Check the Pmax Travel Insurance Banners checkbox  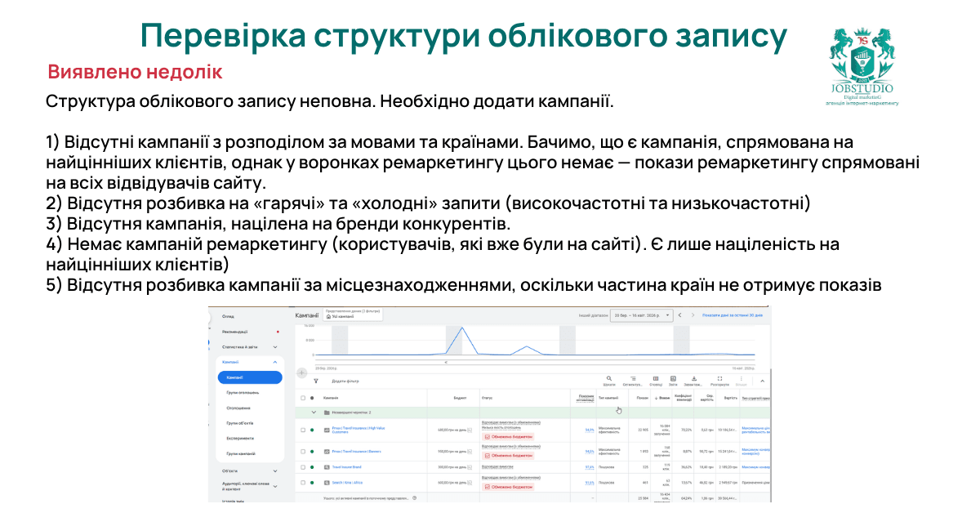point(303,450)
